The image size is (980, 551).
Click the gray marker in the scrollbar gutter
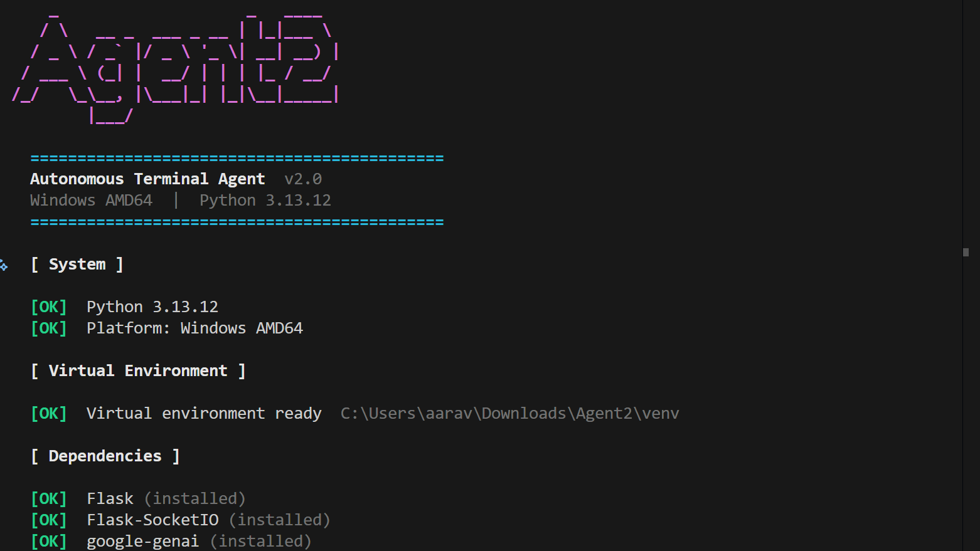[966, 253]
